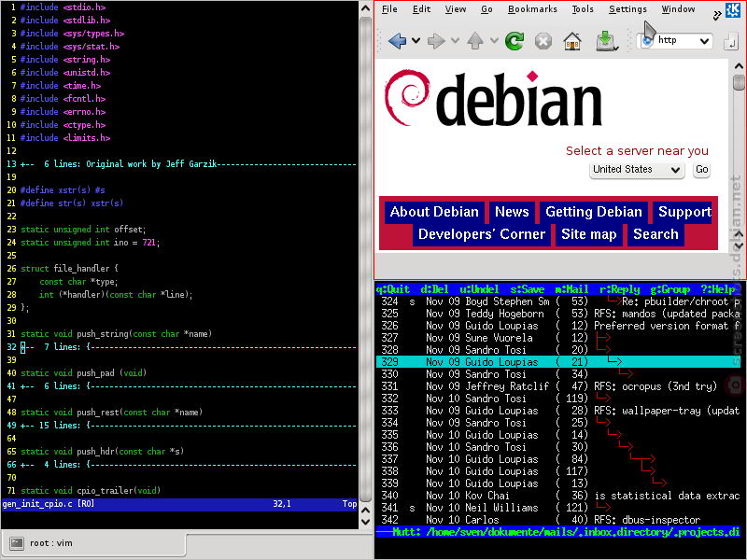Image resolution: width=747 pixels, height=560 pixels.
Task: Open the United States server dropdown
Action: click(x=637, y=170)
